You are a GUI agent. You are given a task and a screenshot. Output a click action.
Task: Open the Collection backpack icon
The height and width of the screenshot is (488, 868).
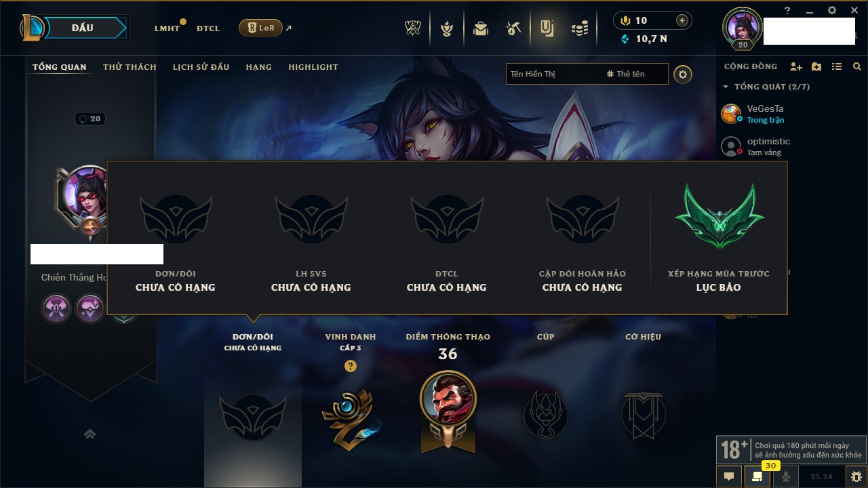[x=481, y=28]
